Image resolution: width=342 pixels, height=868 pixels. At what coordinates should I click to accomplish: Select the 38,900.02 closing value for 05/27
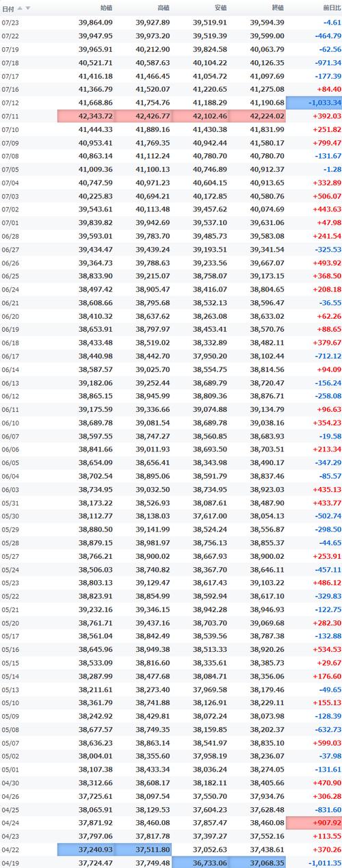(x=267, y=556)
